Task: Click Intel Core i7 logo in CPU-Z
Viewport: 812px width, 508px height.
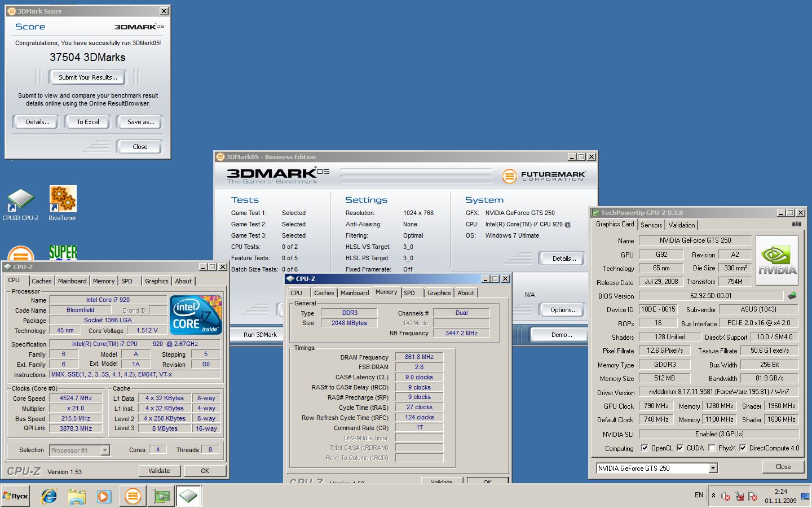Action: click(196, 315)
